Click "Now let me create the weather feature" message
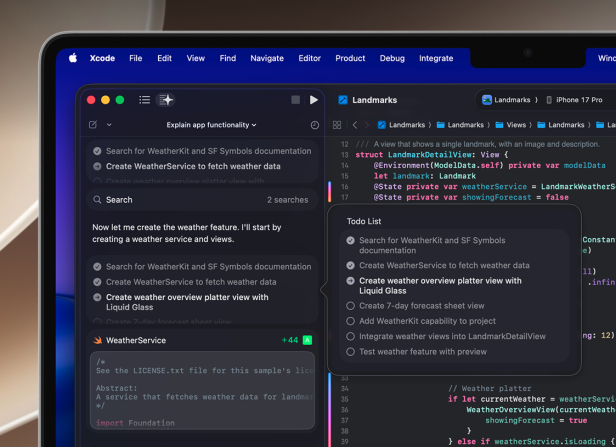The image size is (616, 447). 187,233
